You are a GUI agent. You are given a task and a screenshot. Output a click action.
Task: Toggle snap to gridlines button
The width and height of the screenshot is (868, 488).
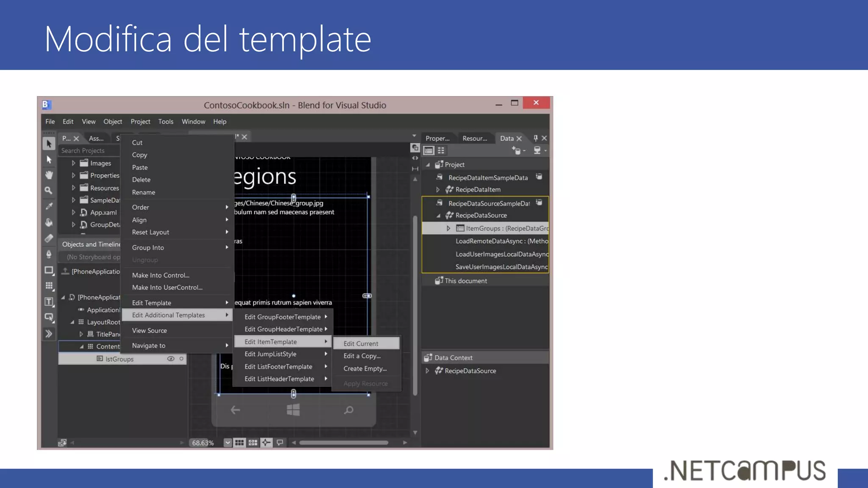[253, 443]
